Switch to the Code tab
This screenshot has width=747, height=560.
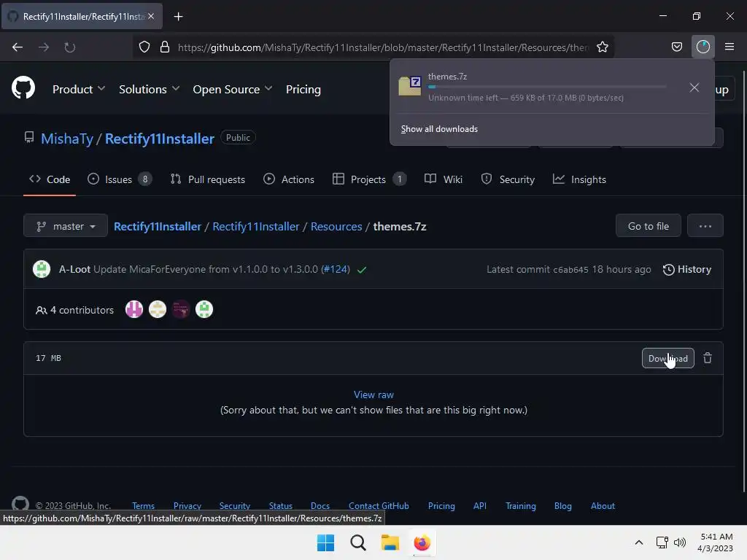[x=50, y=179]
